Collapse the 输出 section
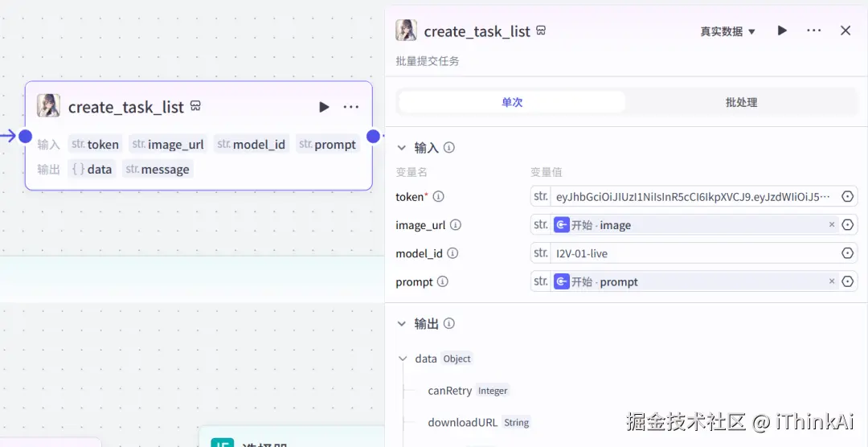The image size is (868, 447). 401,324
